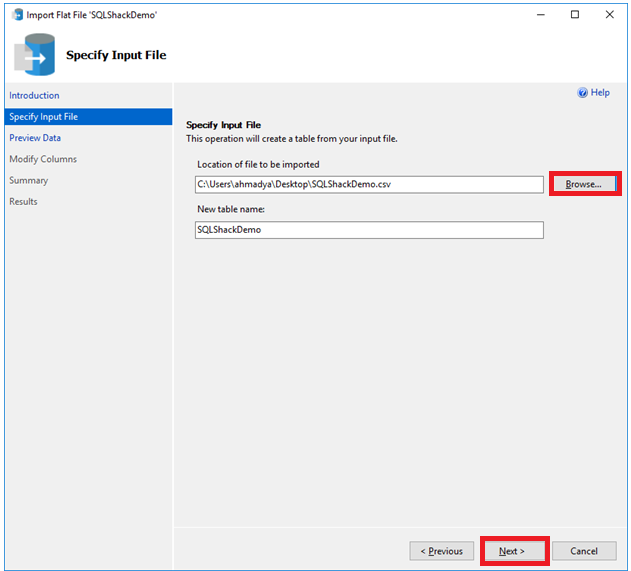
Task: Focus the New table name field
Action: [x=369, y=230]
